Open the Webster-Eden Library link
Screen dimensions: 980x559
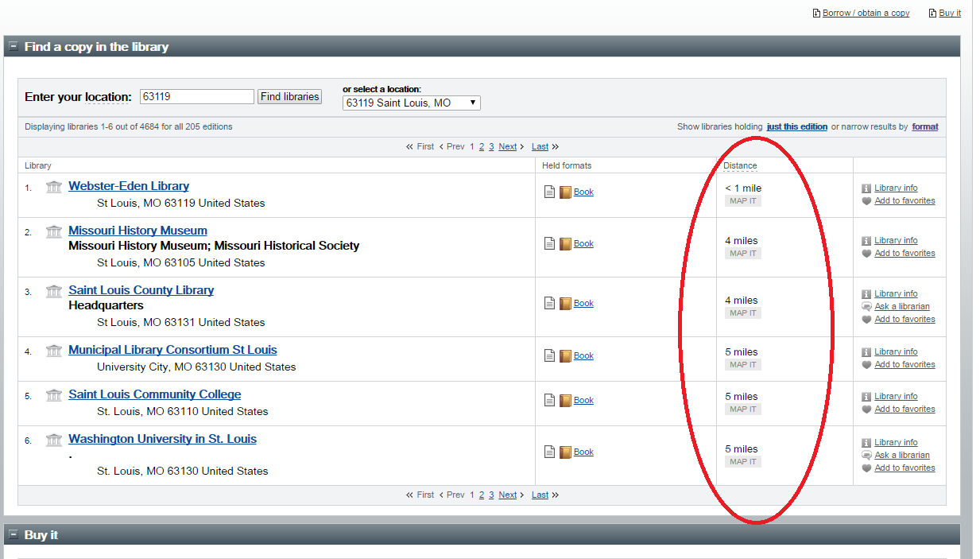pos(129,185)
